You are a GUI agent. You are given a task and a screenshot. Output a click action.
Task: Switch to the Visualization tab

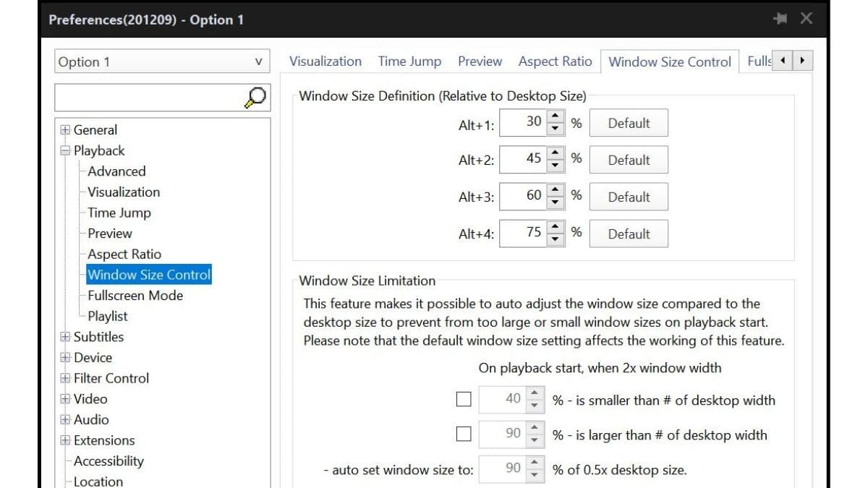point(325,61)
